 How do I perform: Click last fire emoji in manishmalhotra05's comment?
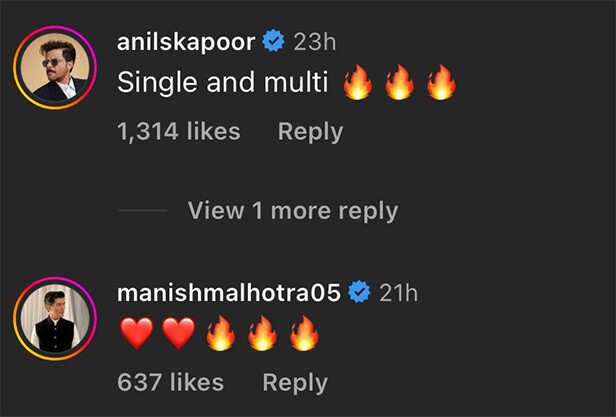304,334
